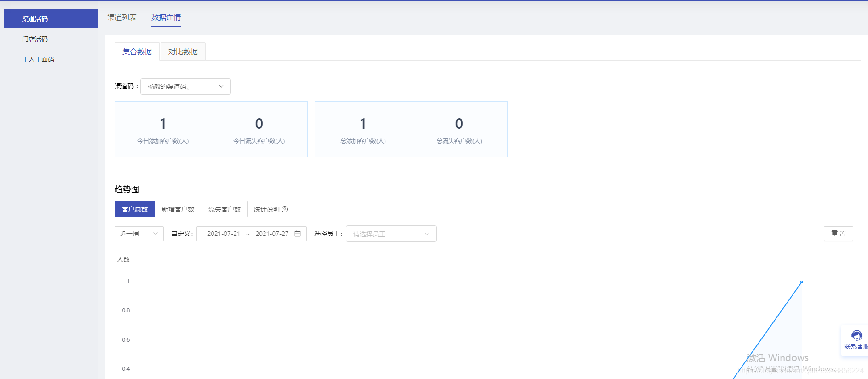Viewport: 868px width, 379px height.
Task: Show 新增客户数 trend
Action: [x=178, y=209]
